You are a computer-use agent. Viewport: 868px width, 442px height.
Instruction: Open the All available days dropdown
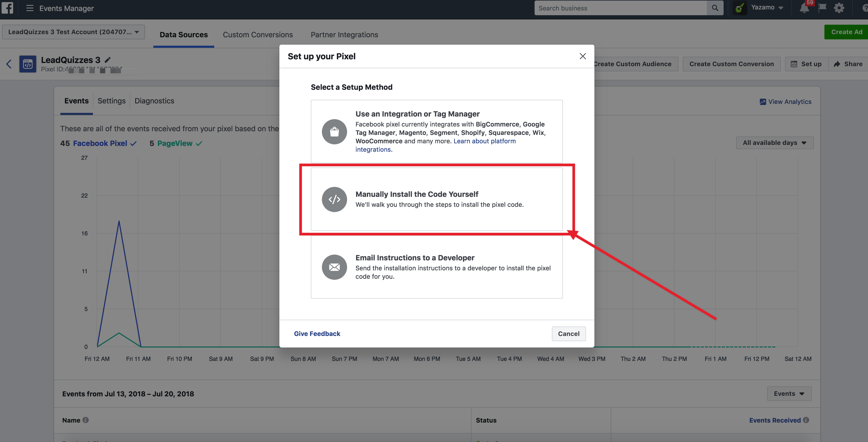pyautogui.click(x=775, y=143)
